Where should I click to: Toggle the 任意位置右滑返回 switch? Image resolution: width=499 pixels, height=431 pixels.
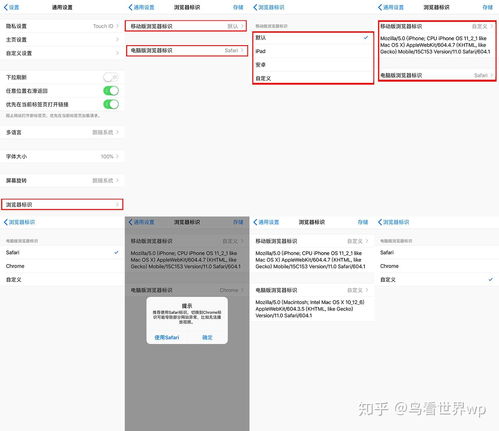111,91
